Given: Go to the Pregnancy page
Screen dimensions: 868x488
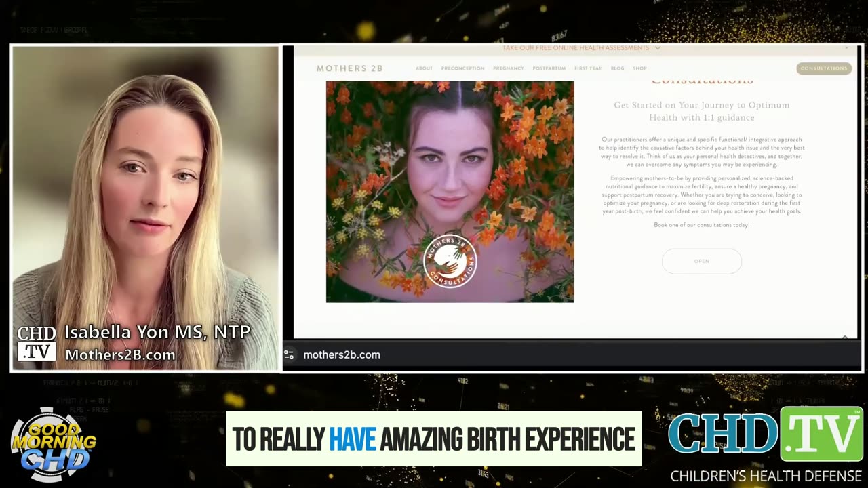Looking at the screenshot, I should 508,68.
